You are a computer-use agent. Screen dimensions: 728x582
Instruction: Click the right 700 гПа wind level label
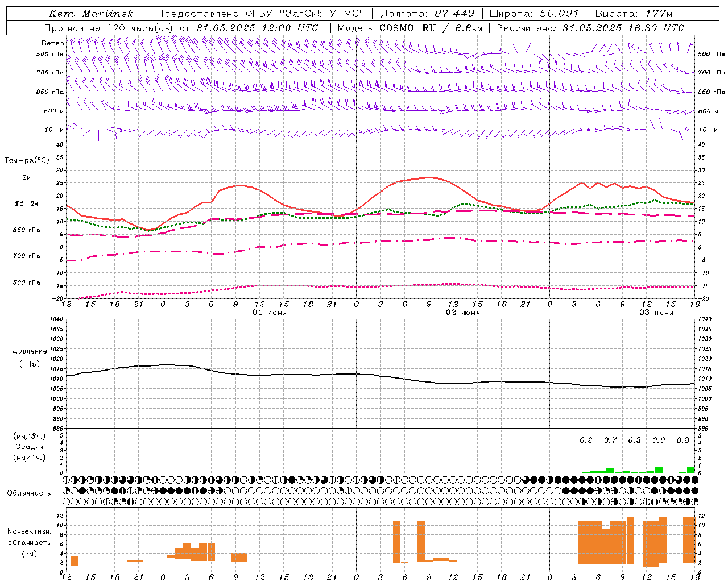click(x=712, y=73)
